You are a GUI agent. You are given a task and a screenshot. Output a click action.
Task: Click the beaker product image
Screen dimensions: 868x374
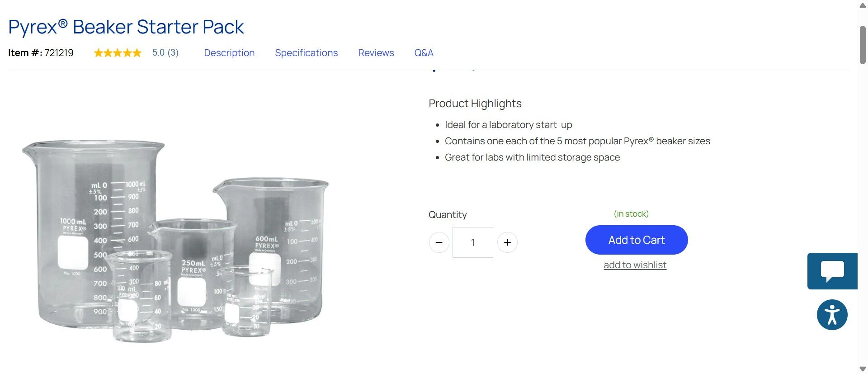coord(175,241)
